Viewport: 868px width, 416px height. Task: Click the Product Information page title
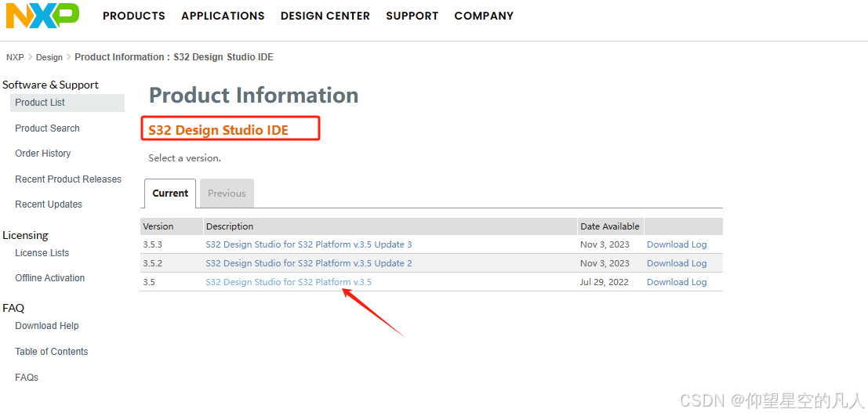[x=253, y=95]
